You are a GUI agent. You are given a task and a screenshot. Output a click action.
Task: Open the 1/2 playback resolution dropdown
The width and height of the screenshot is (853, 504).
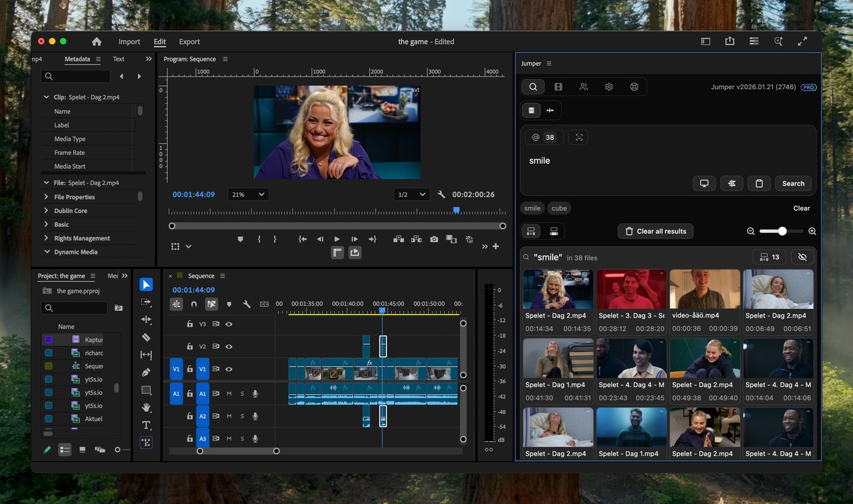click(411, 194)
